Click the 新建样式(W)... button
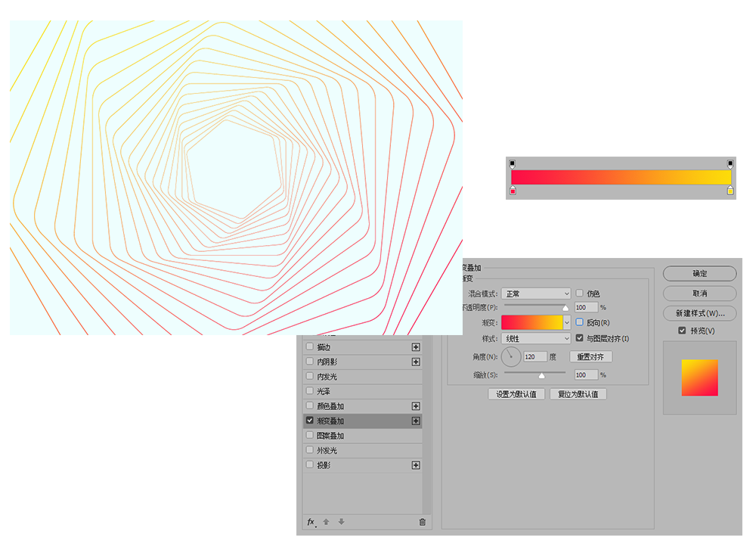756x553 pixels. click(x=699, y=313)
